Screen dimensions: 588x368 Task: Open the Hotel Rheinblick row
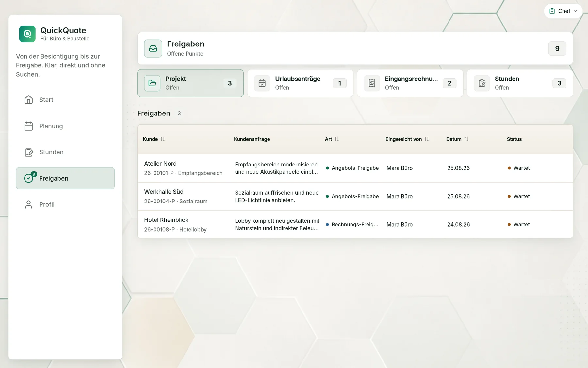coord(355,224)
